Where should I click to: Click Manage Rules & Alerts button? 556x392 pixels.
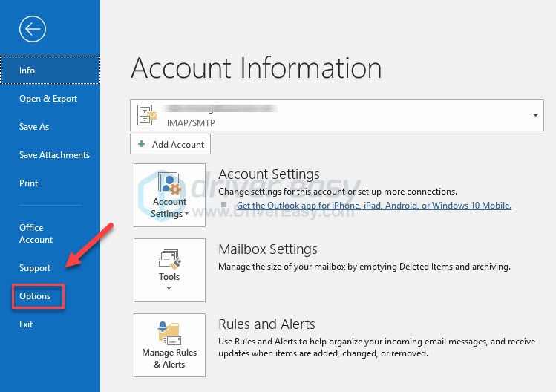169,344
